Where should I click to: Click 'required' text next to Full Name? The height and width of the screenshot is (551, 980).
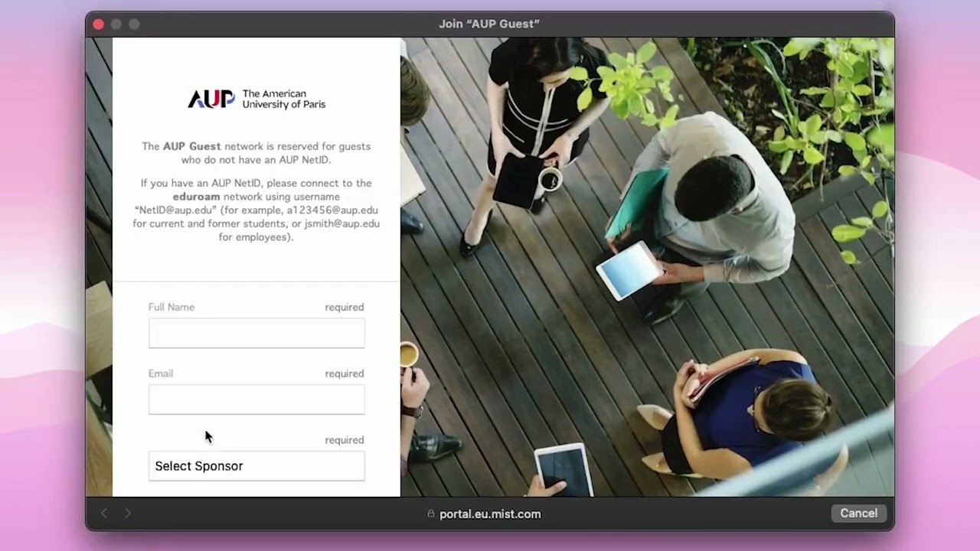click(345, 308)
